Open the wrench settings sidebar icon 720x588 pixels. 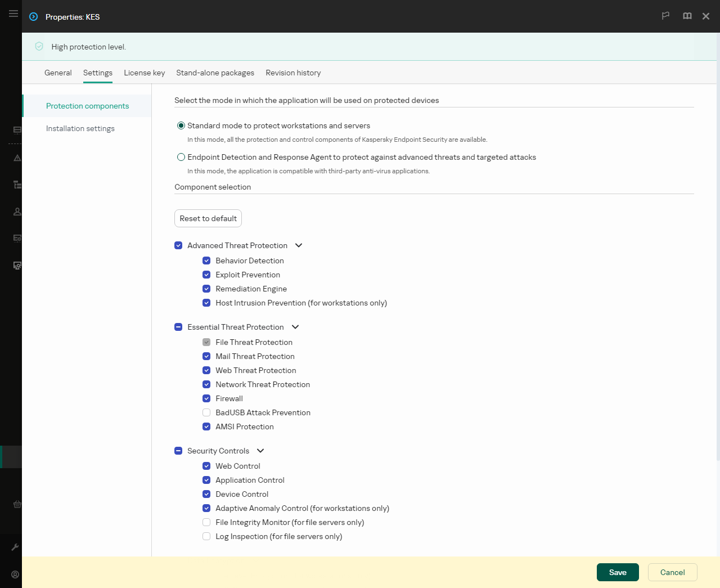click(x=15, y=547)
